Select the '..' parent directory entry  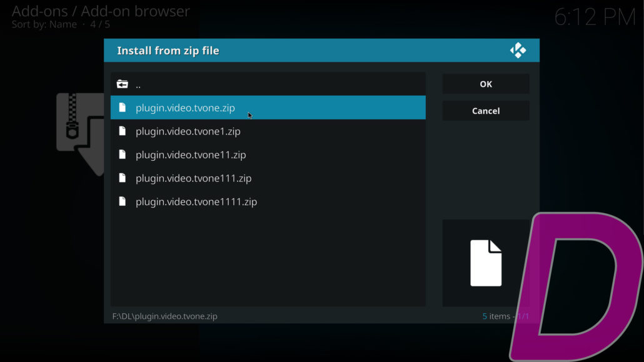[268, 84]
